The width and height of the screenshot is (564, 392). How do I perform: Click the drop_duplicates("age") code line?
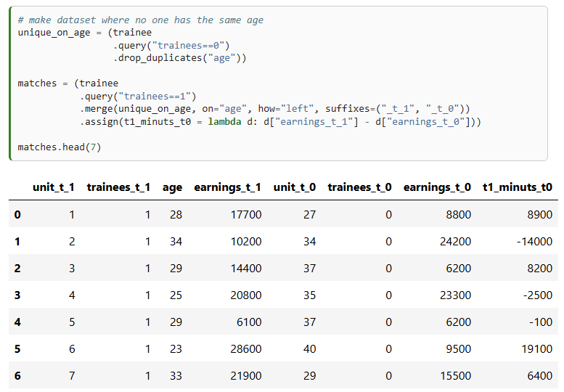[179, 58]
